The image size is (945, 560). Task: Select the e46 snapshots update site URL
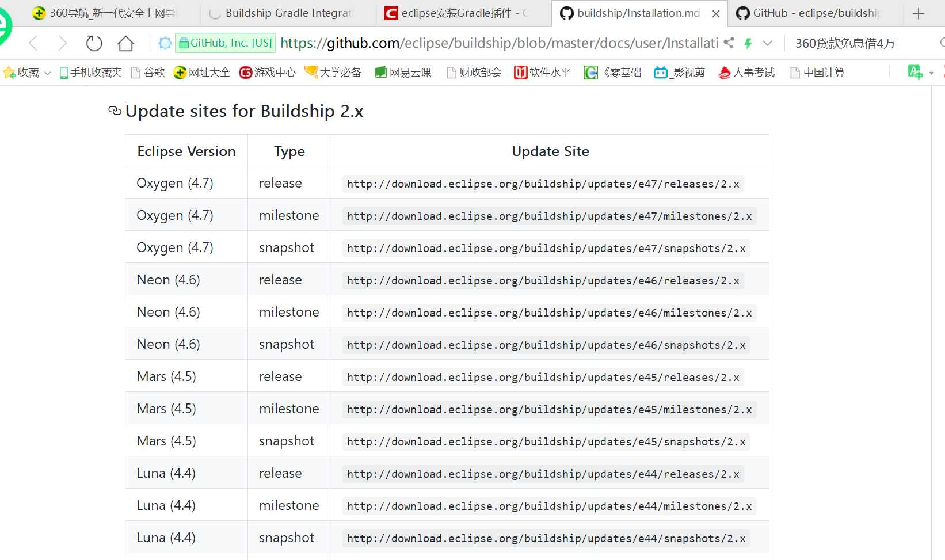click(x=546, y=345)
